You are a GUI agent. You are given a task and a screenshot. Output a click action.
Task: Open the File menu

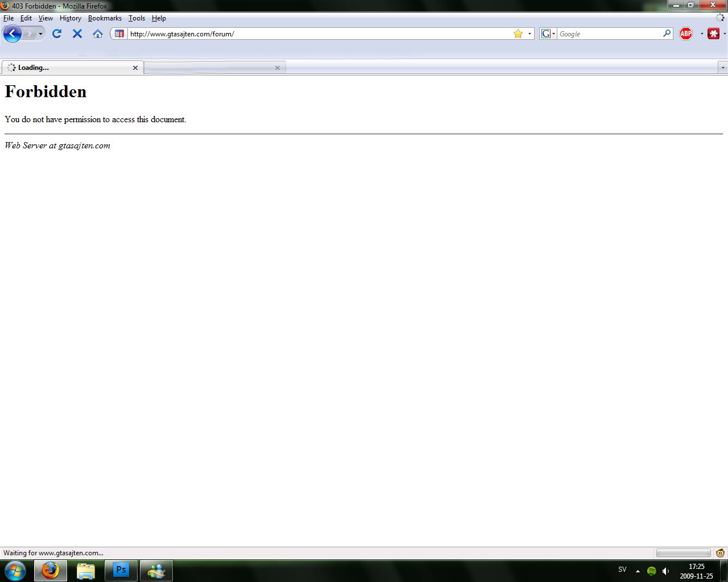[9, 18]
